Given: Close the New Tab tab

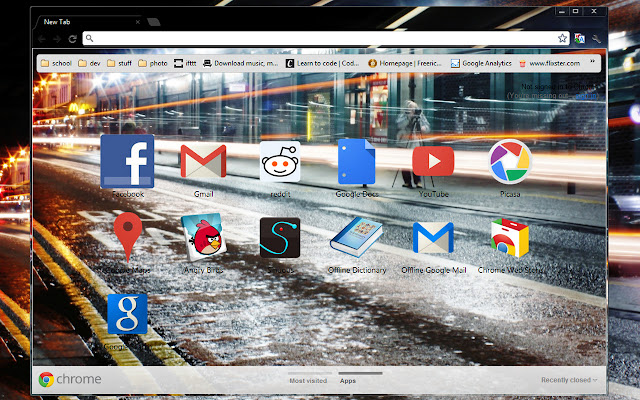Looking at the screenshot, I should 138,22.
